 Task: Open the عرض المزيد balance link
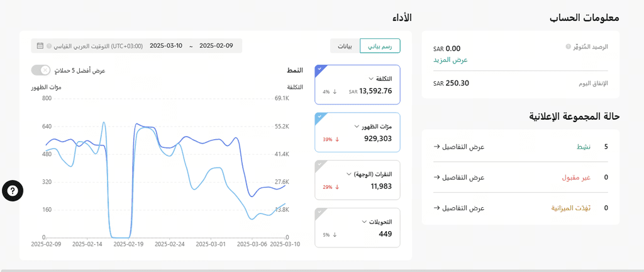450,60
